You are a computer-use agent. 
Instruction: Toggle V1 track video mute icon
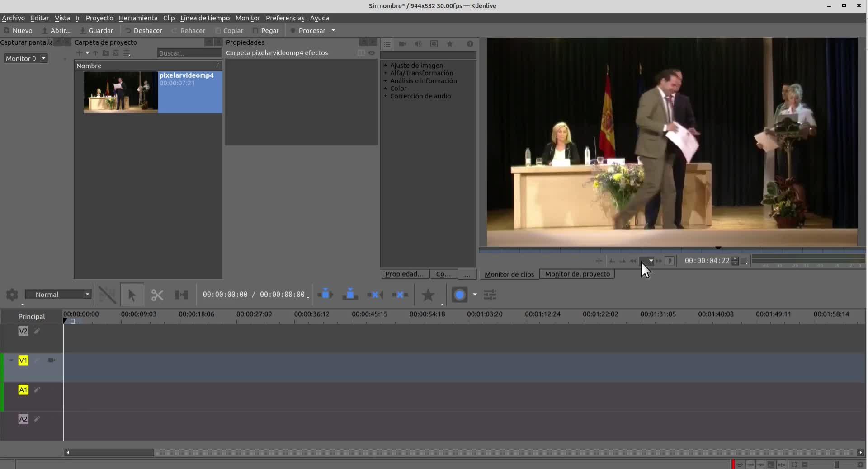[x=52, y=360]
